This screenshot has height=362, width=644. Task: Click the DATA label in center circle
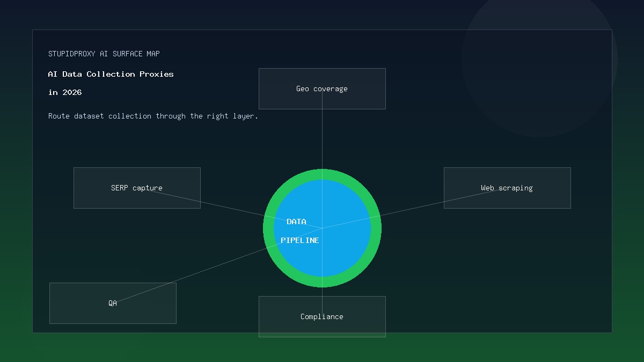click(296, 221)
